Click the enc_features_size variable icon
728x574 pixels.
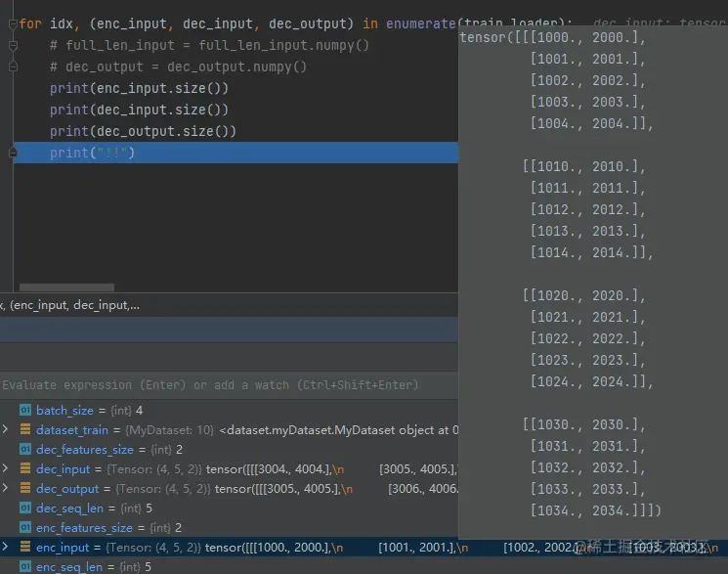click(x=25, y=527)
